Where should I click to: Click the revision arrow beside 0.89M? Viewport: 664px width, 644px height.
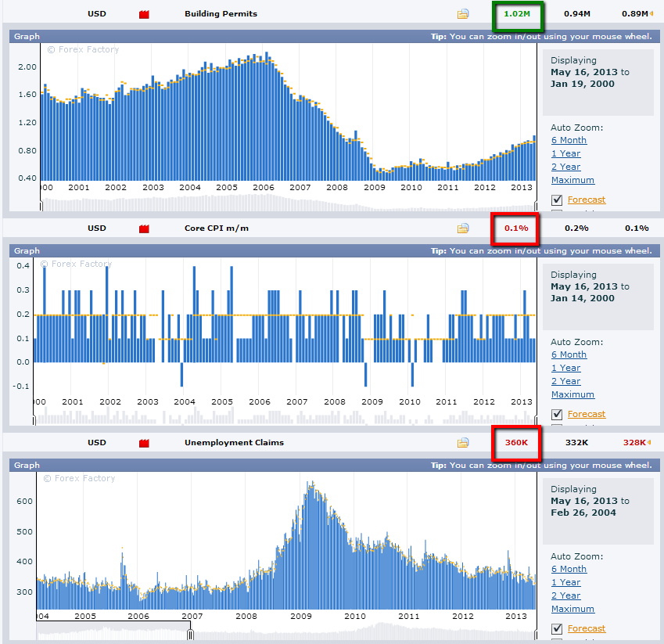click(x=651, y=14)
